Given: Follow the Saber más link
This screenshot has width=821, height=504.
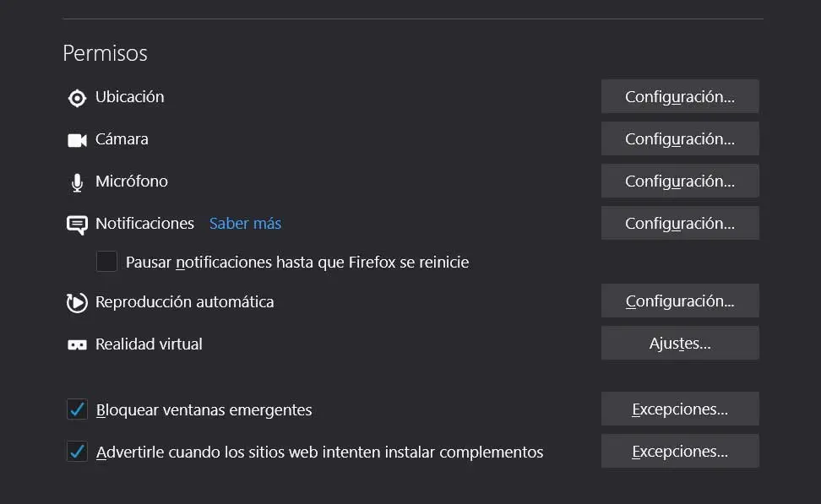Looking at the screenshot, I should [245, 224].
